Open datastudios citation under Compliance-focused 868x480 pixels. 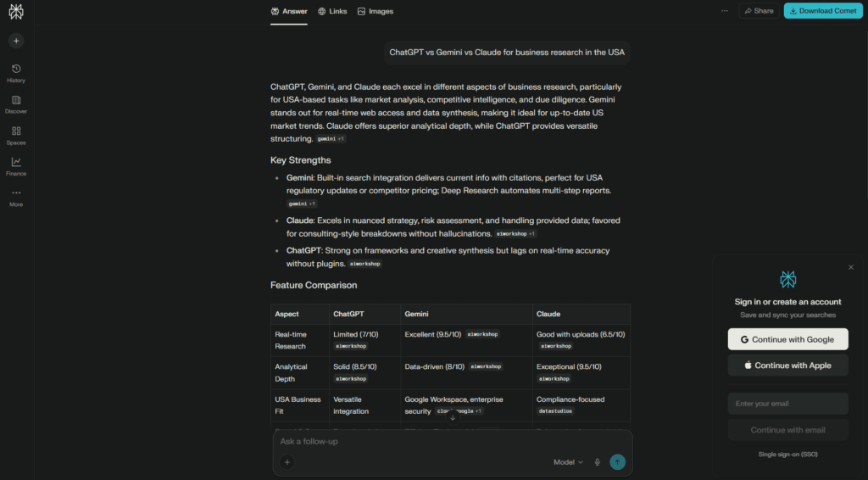tap(555, 411)
